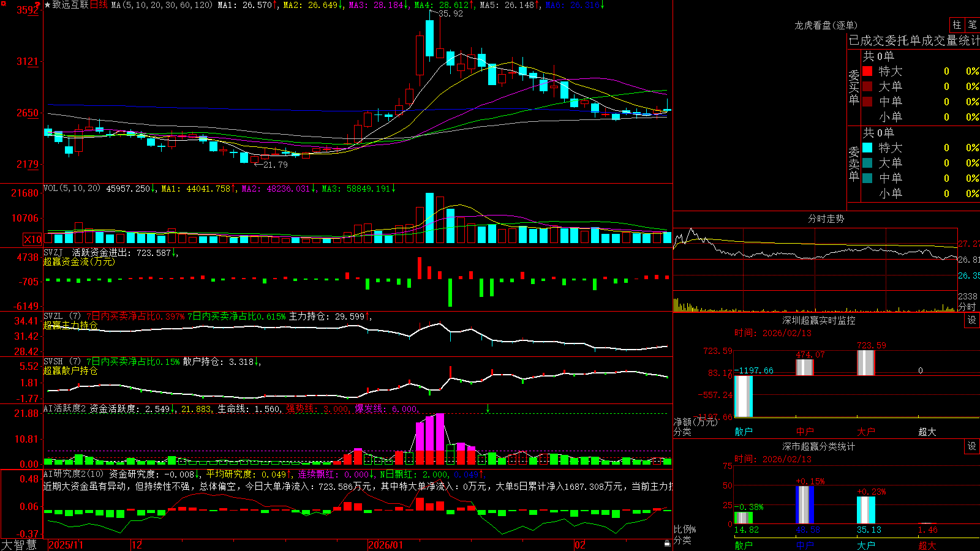Click 2026/01 date marker on timeline
The height and width of the screenshot is (551, 980).
coord(386,544)
